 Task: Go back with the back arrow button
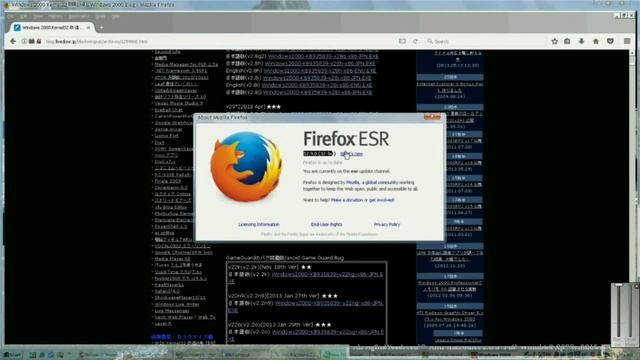click(13, 41)
